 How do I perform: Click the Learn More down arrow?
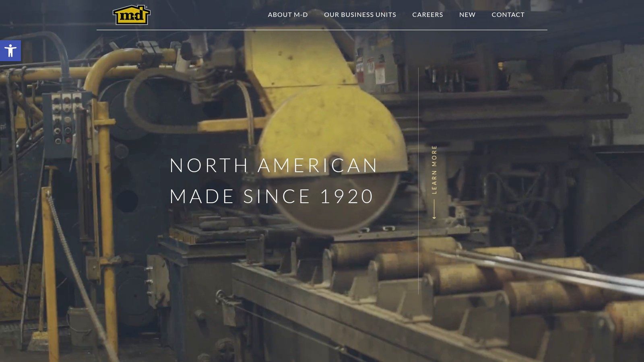coord(434,209)
